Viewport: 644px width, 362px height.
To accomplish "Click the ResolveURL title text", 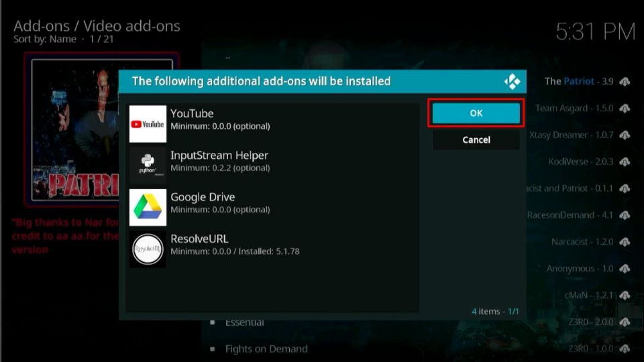I will click(199, 239).
